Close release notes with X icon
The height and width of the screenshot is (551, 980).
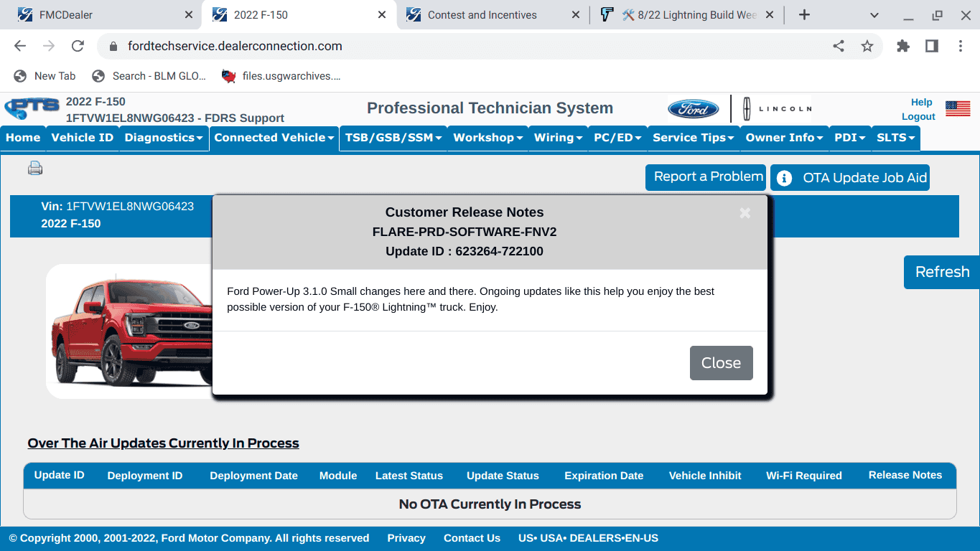[x=745, y=212]
